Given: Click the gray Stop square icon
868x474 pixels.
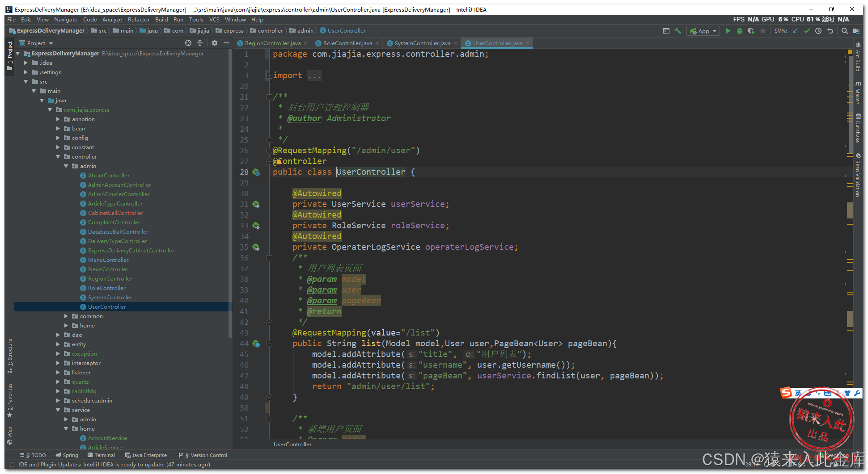Looking at the screenshot, I should coord(763,31).
